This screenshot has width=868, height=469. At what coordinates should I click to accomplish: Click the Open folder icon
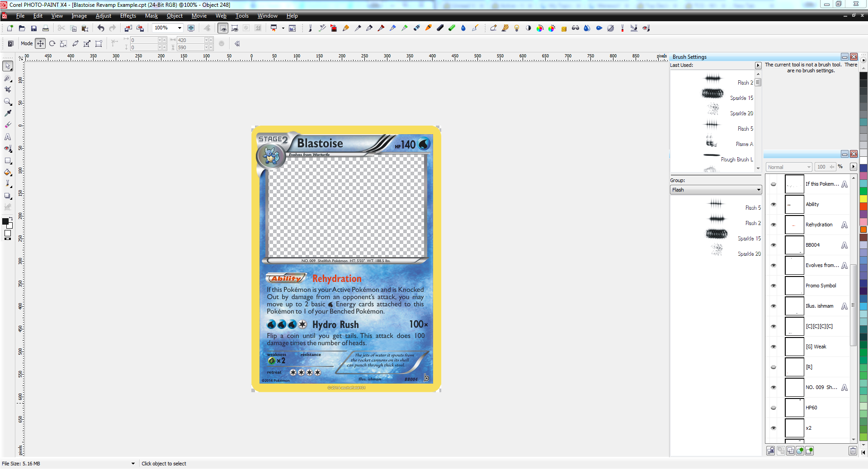(x=22, y=28)
